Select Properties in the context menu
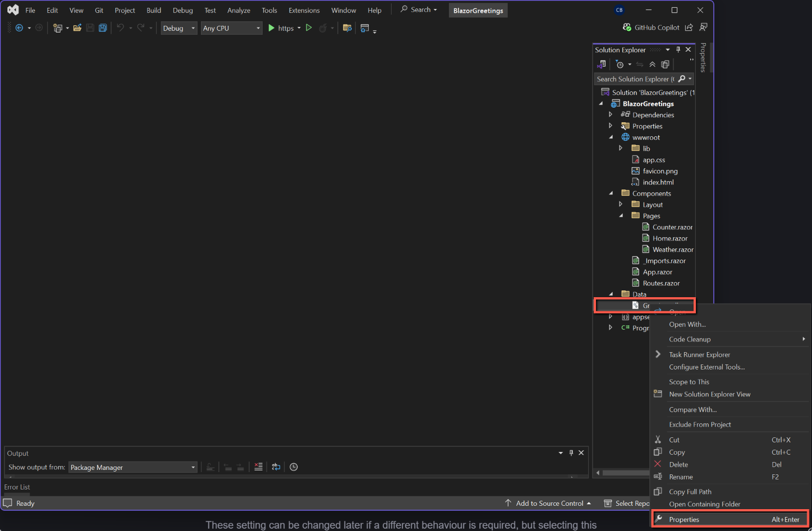 coord(684,519)
